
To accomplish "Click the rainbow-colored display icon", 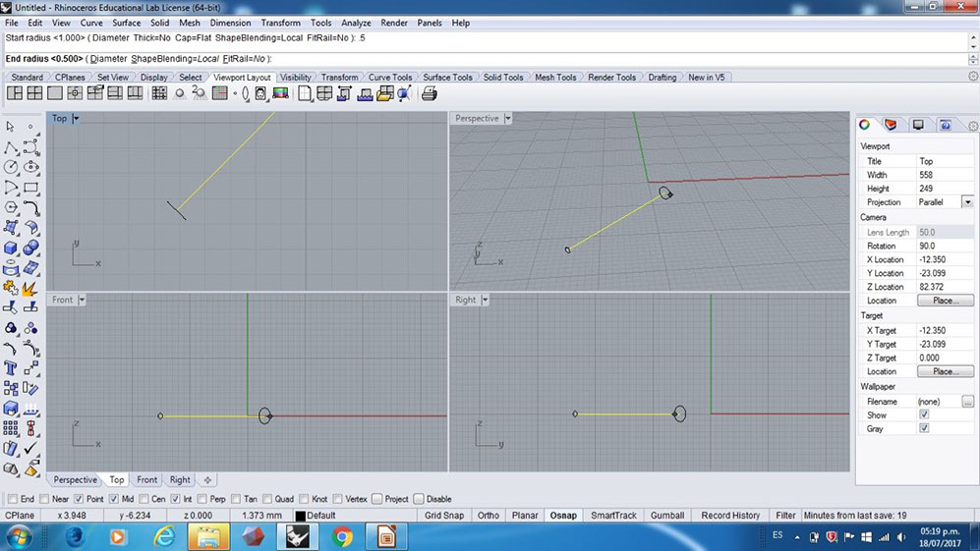I will [280, 93].
